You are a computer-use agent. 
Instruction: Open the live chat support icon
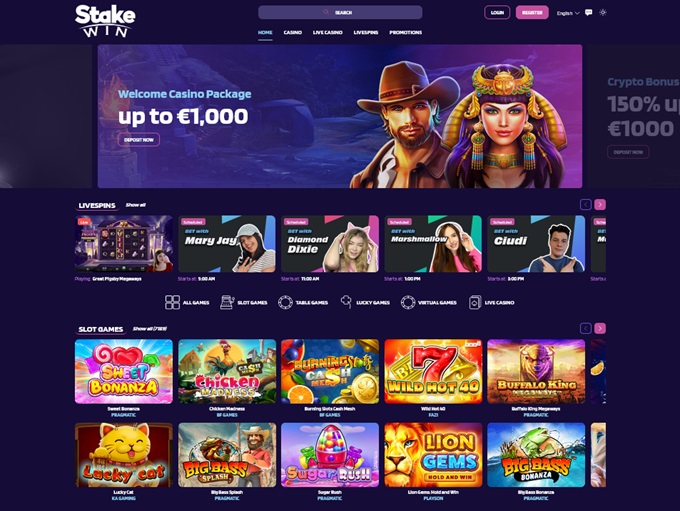588,13
